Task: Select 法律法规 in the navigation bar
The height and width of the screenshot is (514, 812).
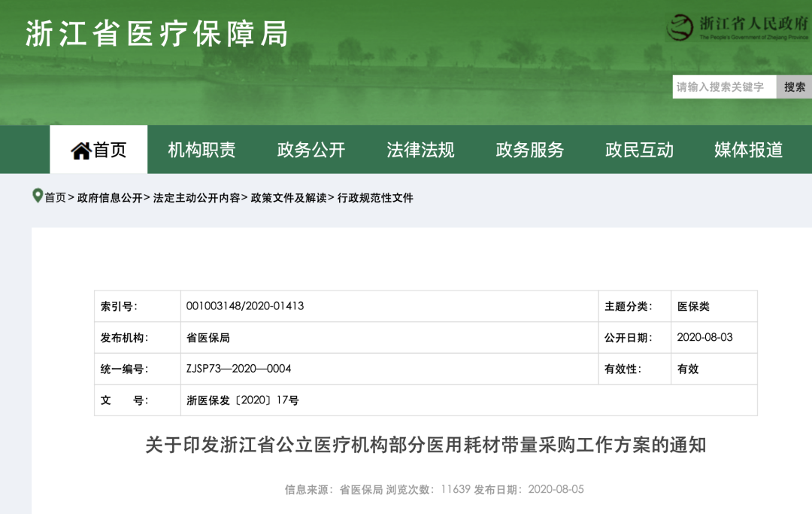Action: [x=420, y=150]
